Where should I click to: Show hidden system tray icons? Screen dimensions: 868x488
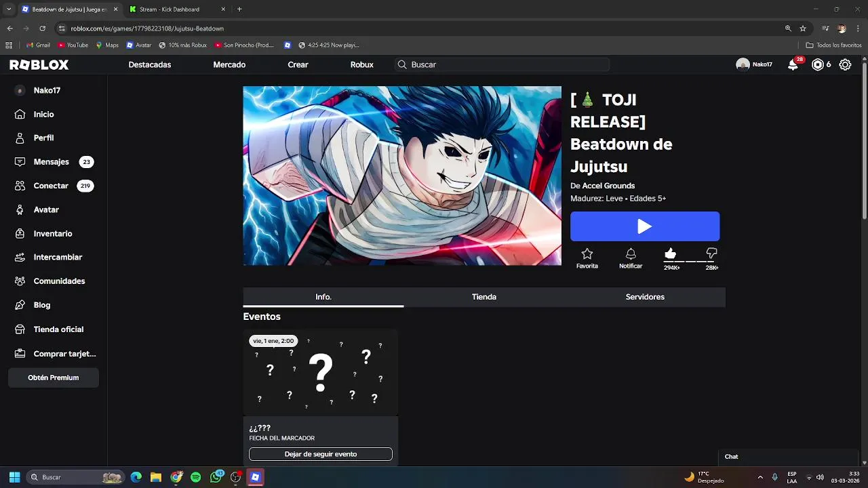[x=760, y=477]
